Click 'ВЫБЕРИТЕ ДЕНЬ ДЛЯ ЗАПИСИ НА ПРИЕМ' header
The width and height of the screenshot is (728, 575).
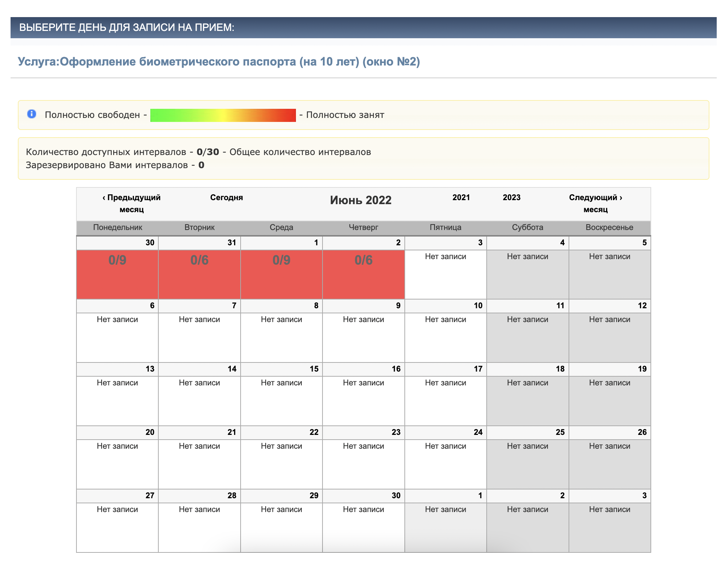click(127, 27)
